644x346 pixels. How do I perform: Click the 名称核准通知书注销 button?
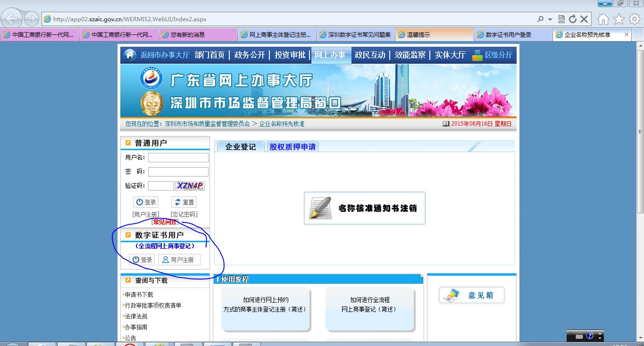(x=365, y=208)
